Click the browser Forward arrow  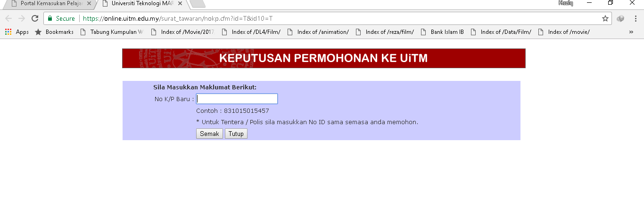coord(21,18)
